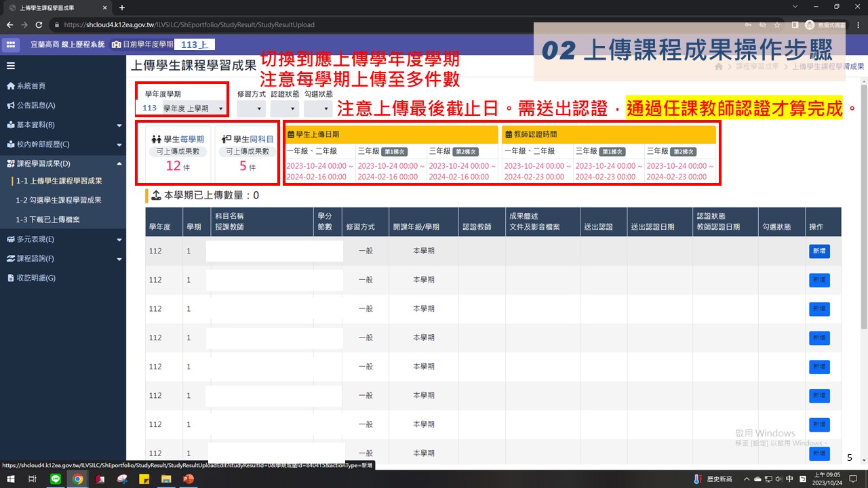Open the LINE app in taskbar
This screenshot has width=868, height=488.
pyautogui.click(x=56, y=479)
